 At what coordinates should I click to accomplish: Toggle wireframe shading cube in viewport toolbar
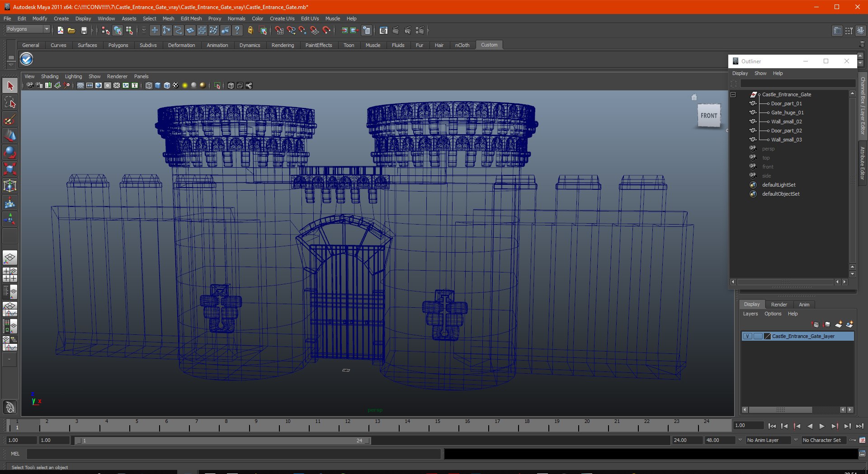[x=149, y=85]
